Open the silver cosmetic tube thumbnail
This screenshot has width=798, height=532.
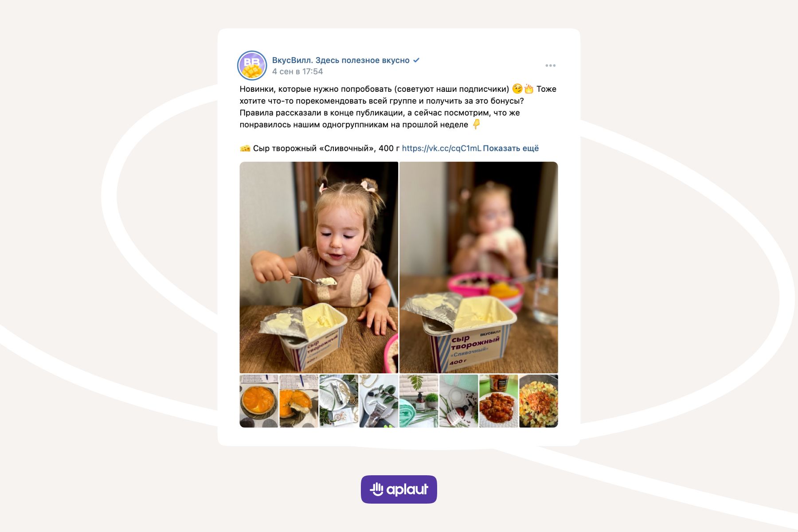tap(339, 401)
